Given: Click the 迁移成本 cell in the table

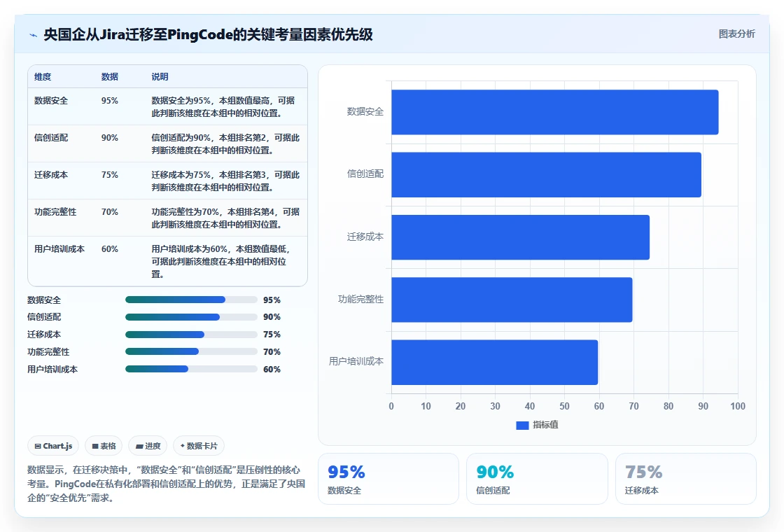Looking at the screenshot, I should click(x=51, y=174).
